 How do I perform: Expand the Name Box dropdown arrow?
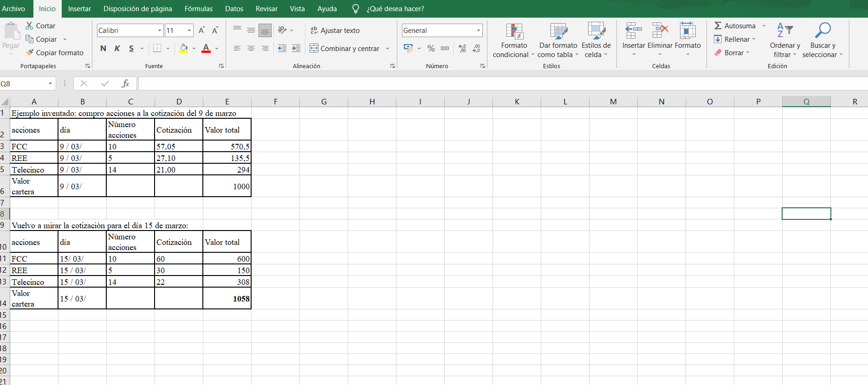click(50, 83)
